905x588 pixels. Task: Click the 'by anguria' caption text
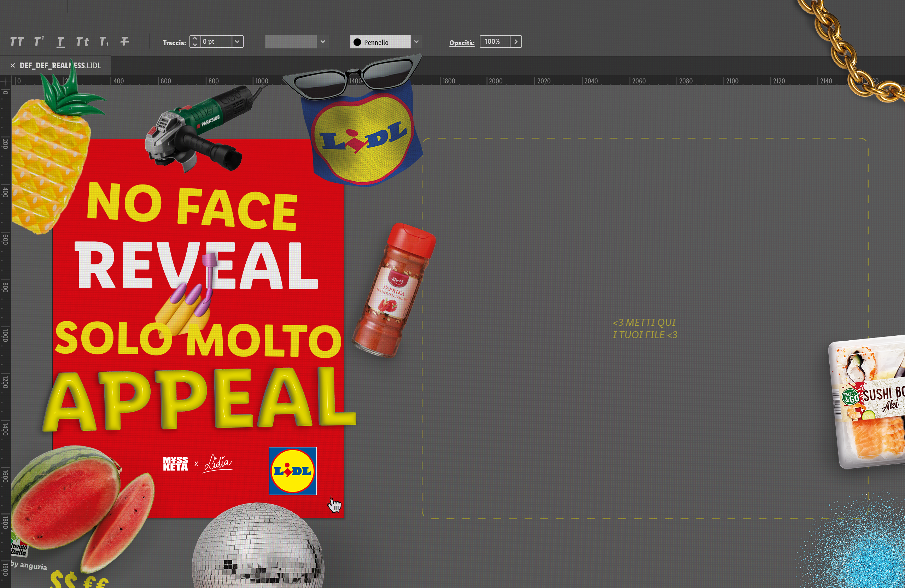click(29, 566)
